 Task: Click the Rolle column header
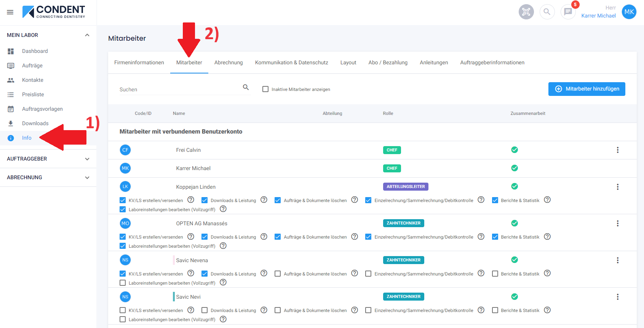(x=388, y=113)
